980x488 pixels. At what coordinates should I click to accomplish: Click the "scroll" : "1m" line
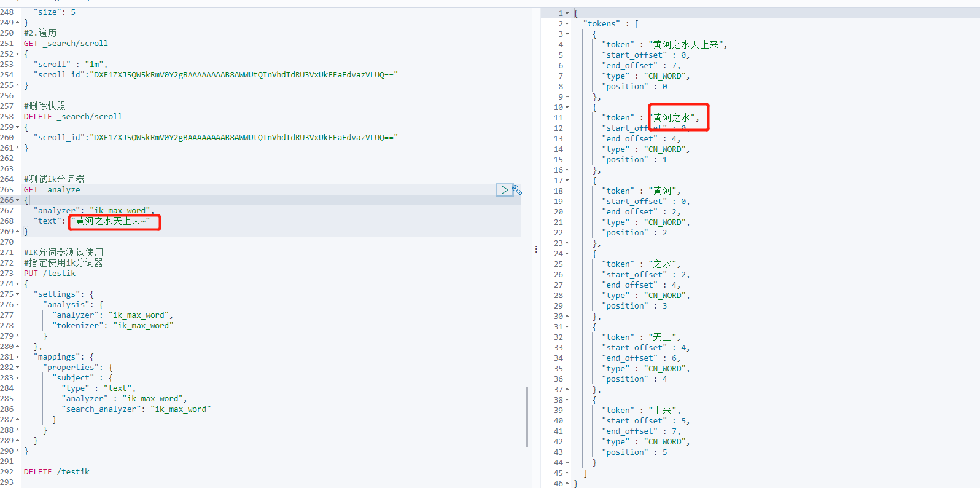point(71,65)
